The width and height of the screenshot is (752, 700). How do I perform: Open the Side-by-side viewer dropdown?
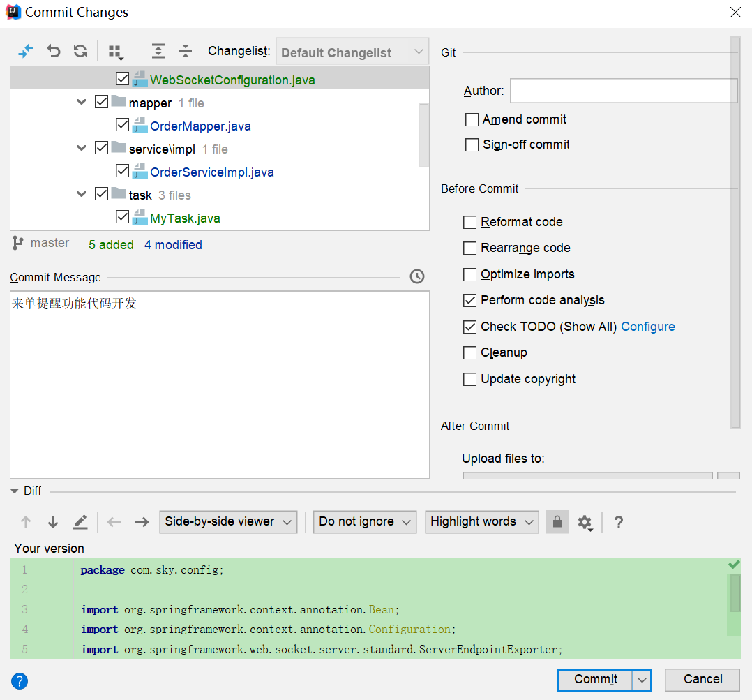click(228, 522)
